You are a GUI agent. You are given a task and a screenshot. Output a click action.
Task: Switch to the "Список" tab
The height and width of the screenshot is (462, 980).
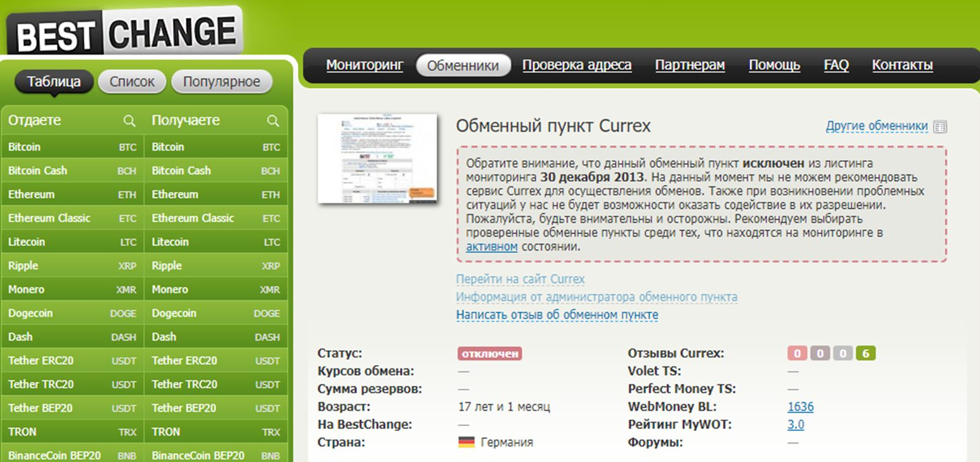point(131,81)
